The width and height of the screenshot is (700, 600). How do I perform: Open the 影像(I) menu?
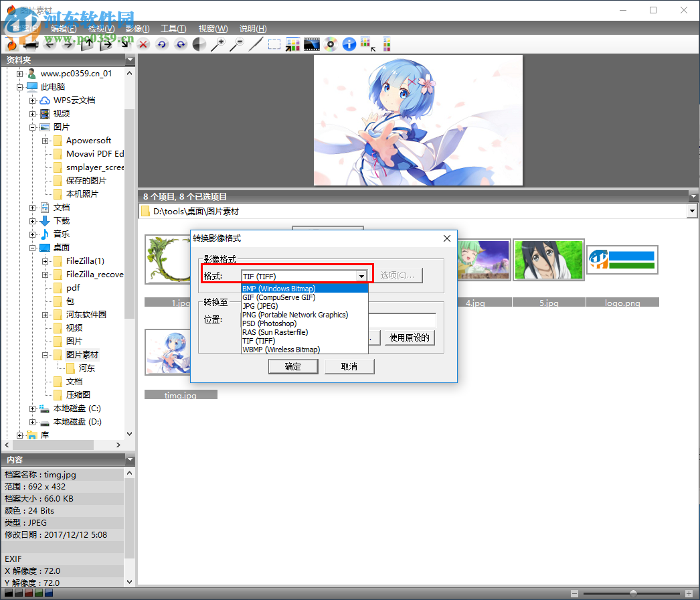tap(137, 29)
